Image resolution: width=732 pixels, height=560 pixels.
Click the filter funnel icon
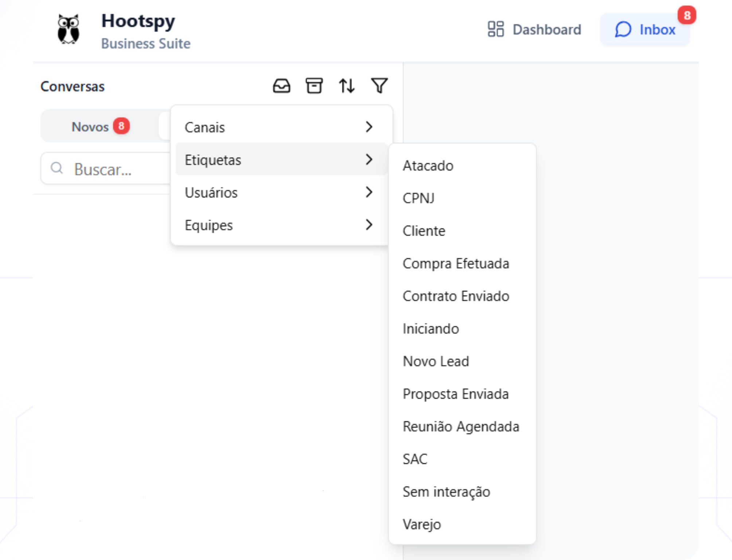click(x=379, y=86)
